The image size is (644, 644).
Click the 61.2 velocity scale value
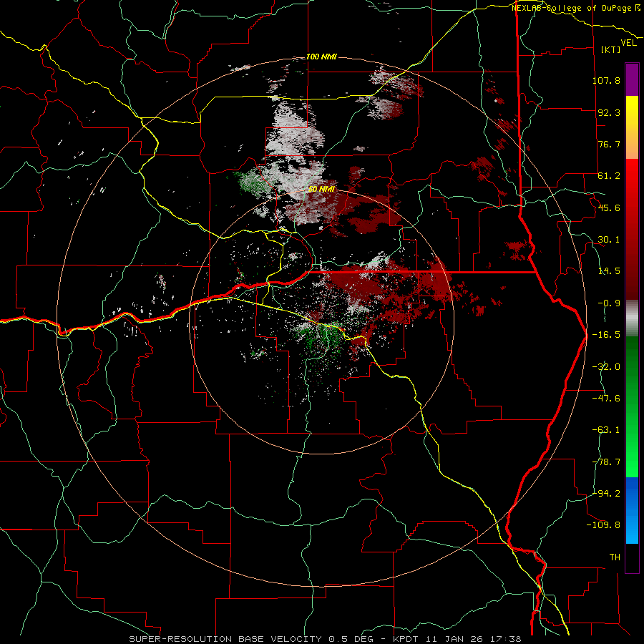[609, 176]
